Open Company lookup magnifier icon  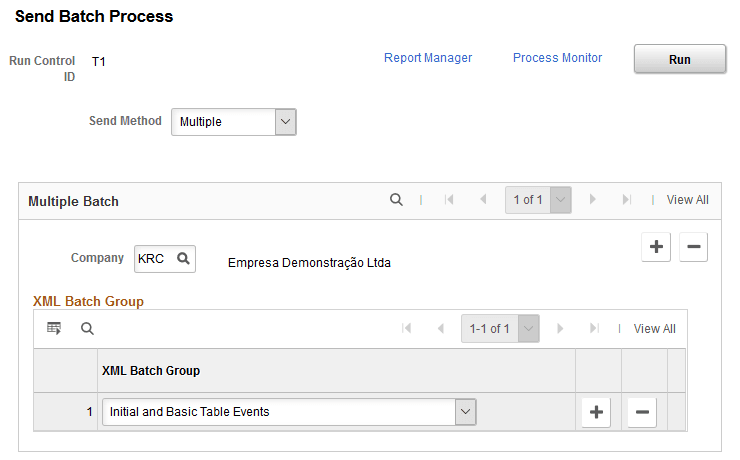click(183, 258)
